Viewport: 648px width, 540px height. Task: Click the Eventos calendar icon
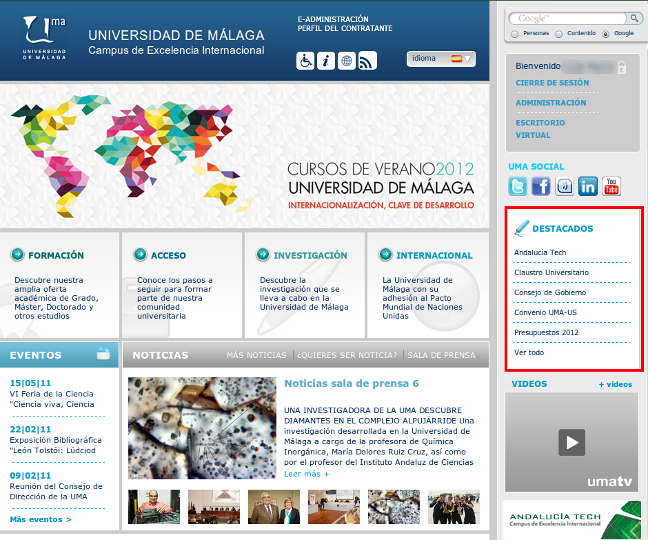(x=103, y=354)
